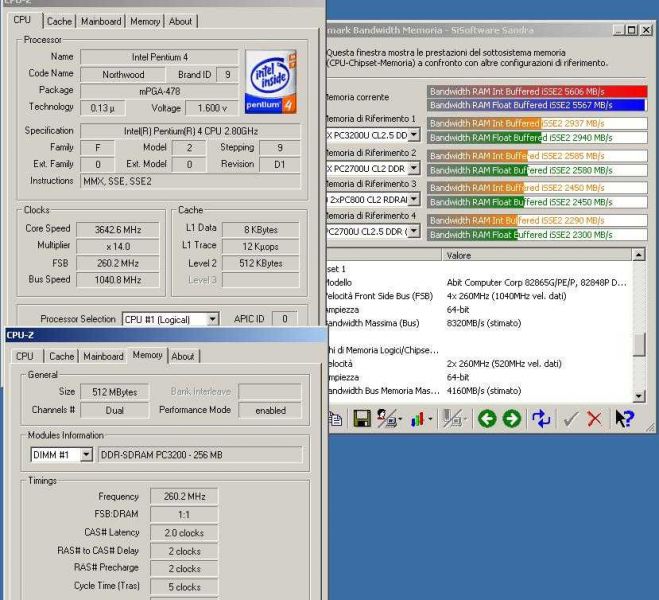The height and width of the screenshot is (600, 659).
Task: Open dropdown next to bar chart icon
Action: point(430,419)
